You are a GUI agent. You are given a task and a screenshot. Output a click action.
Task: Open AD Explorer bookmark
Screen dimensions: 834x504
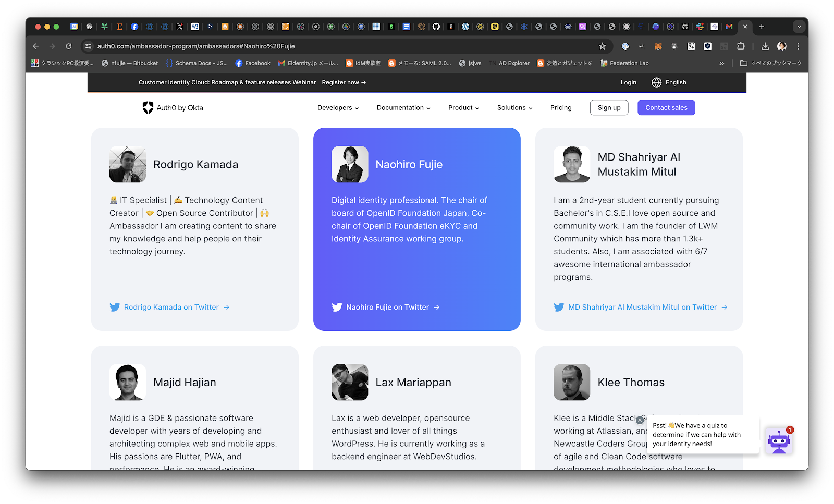[509, 63]
